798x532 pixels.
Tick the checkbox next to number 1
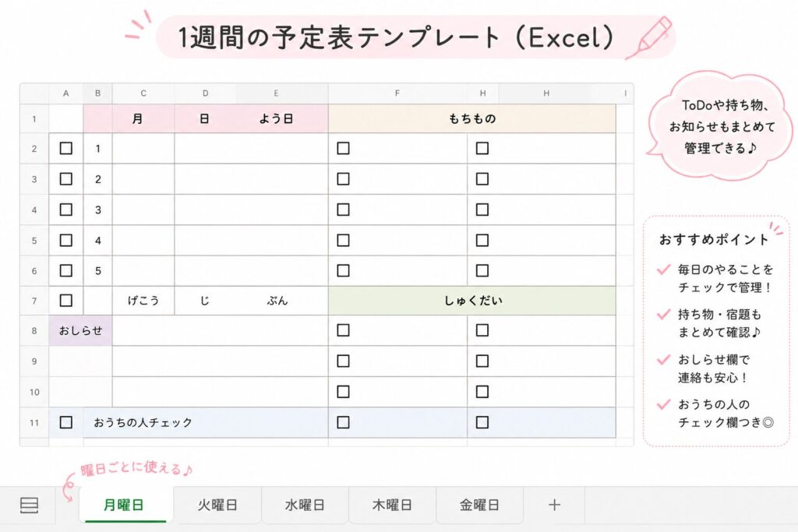click(65, 148)
